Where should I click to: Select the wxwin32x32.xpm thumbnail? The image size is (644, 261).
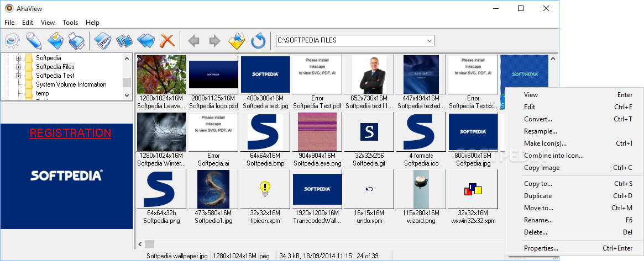(473, 189)
